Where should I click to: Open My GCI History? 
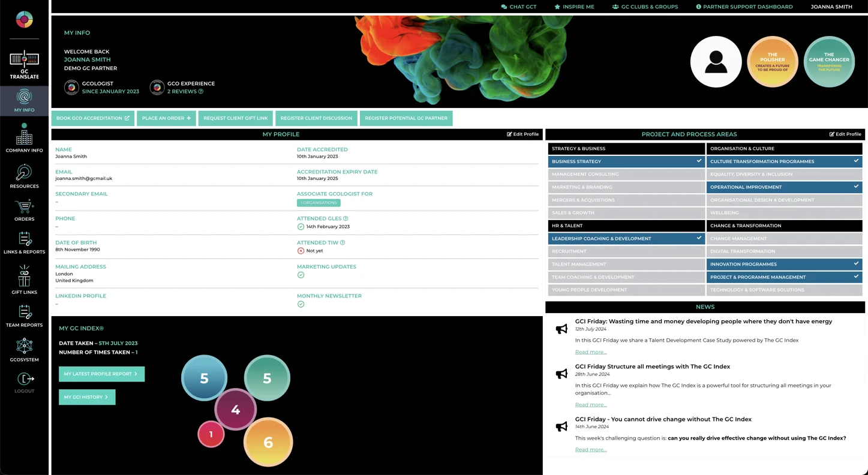pyautogui.click(x=87, y=397)
